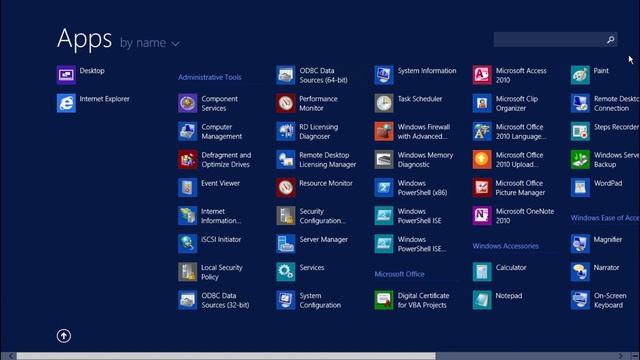
Task: Open Notepad
Action: coord(498,300)
